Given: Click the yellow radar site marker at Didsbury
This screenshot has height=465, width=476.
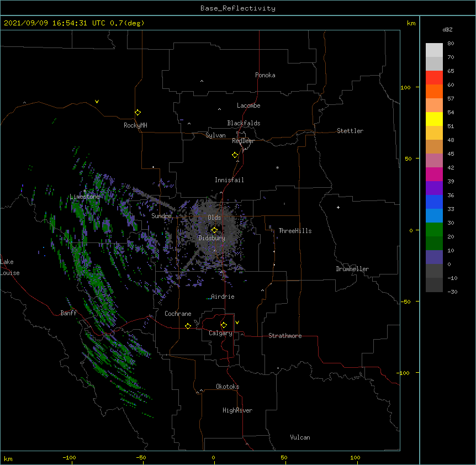Looking at the screenshot, I should (x=214, y=230).
